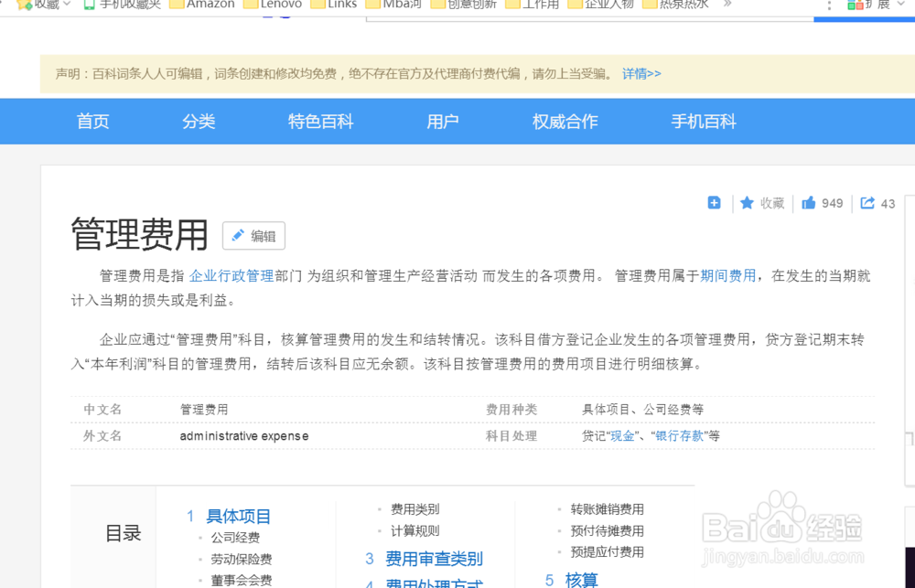Click the add-to-collection plus icon
This screenshot has width=915, height=588.
(714, 203)
